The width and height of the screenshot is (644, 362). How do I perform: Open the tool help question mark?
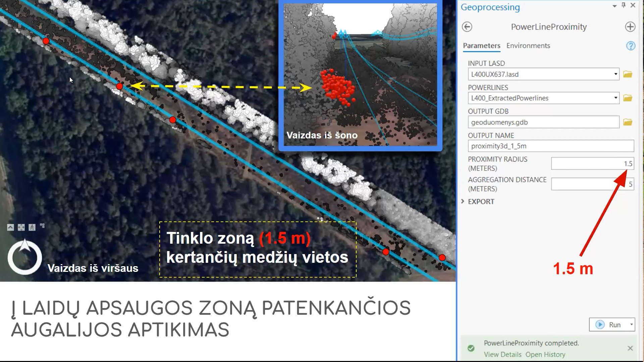pos(630,46)
